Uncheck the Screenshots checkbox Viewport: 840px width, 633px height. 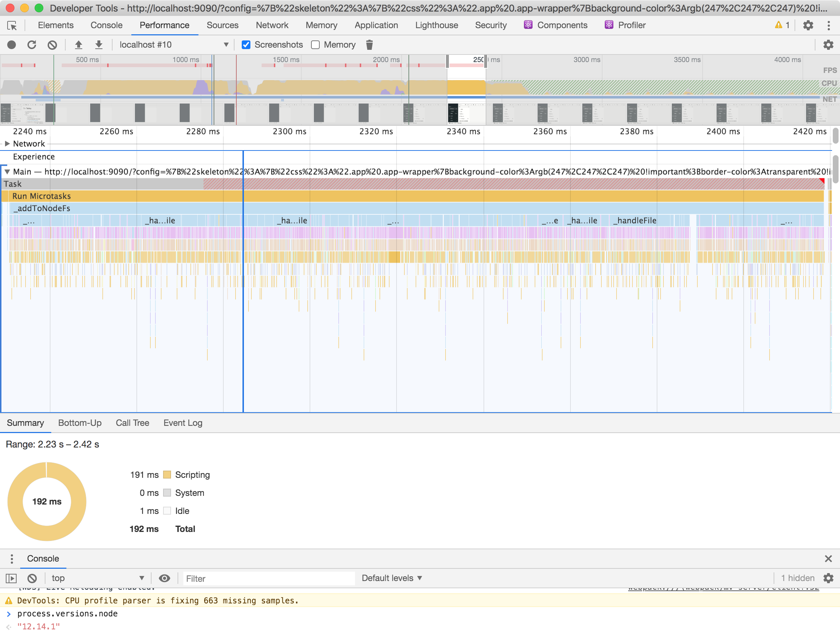click(x=246, y=45)
